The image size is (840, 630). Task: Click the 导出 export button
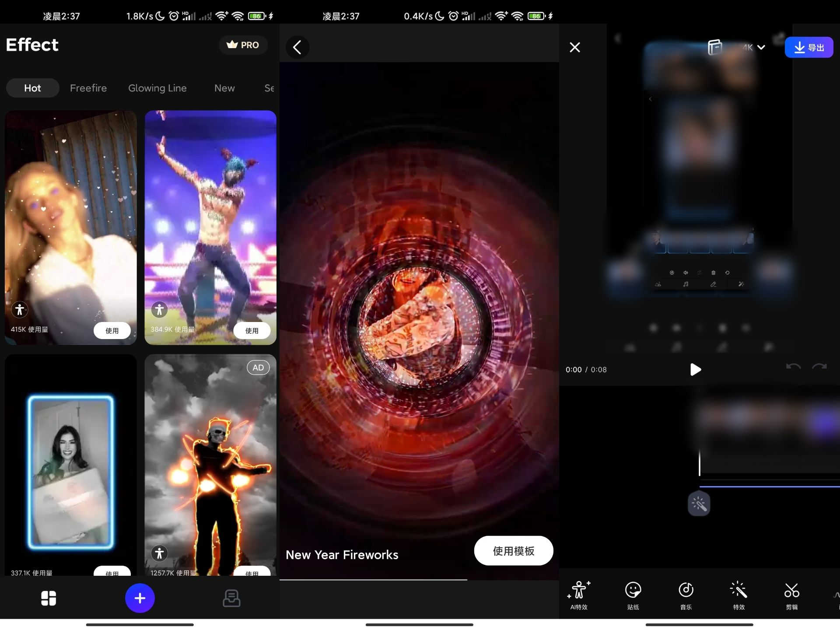coord(809,47)
